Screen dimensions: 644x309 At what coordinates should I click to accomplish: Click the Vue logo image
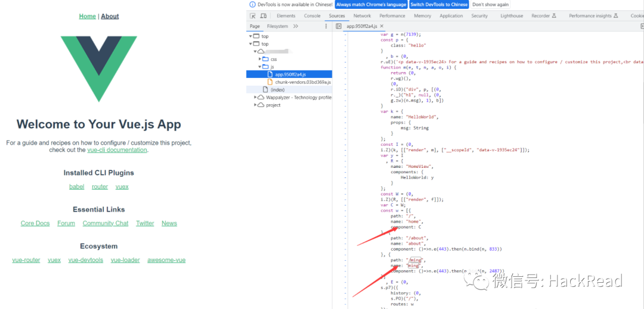coord(99,69)
